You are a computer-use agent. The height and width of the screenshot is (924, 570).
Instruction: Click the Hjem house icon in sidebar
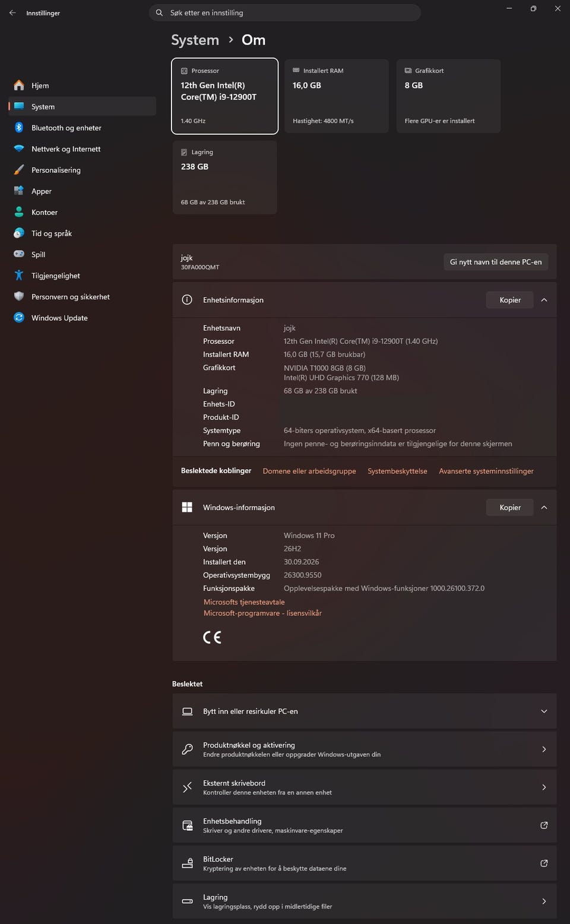coord(19,86)
